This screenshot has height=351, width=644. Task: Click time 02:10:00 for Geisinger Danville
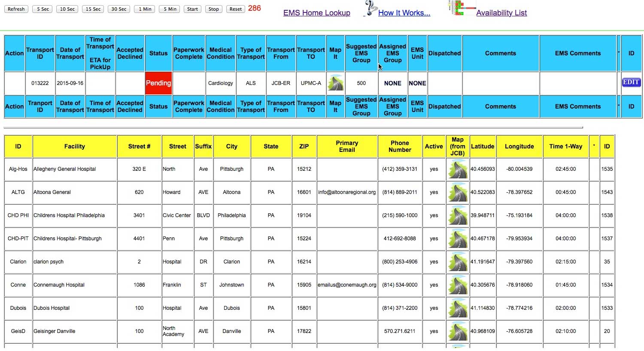(x=566, y=331)
